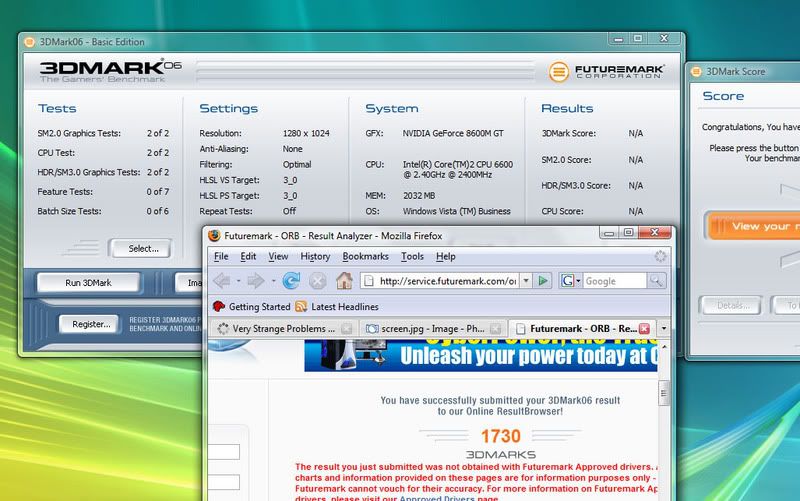800x501 pixels.
Task: Switch to the Very Strange Problems tab
Action: pyautogui.click(x=284, y=329)
